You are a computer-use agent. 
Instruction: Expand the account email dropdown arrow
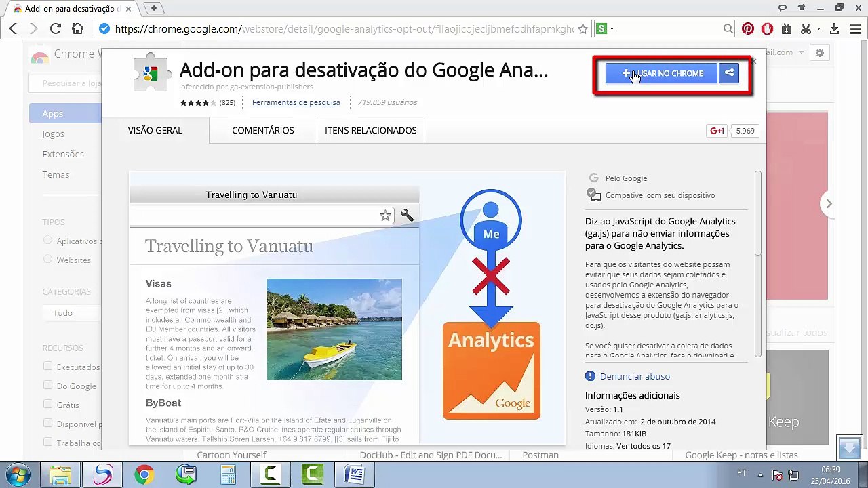(x=801, y=52)
